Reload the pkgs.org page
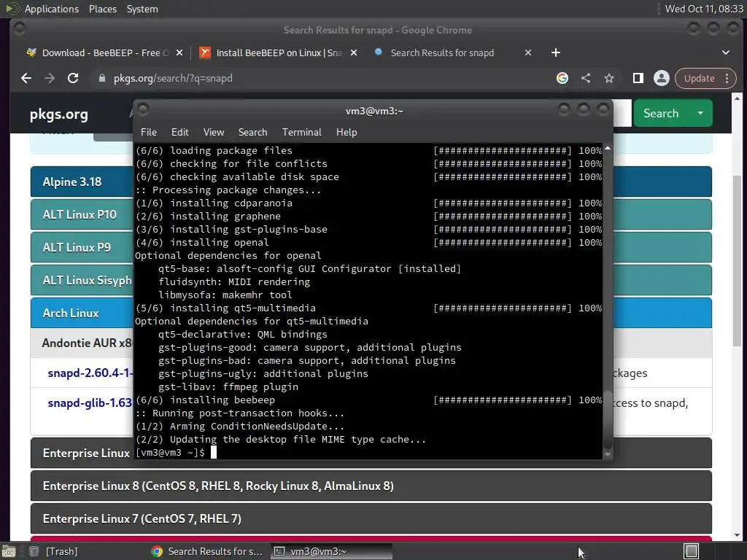 pyautogui.click(x=73, y=78)
